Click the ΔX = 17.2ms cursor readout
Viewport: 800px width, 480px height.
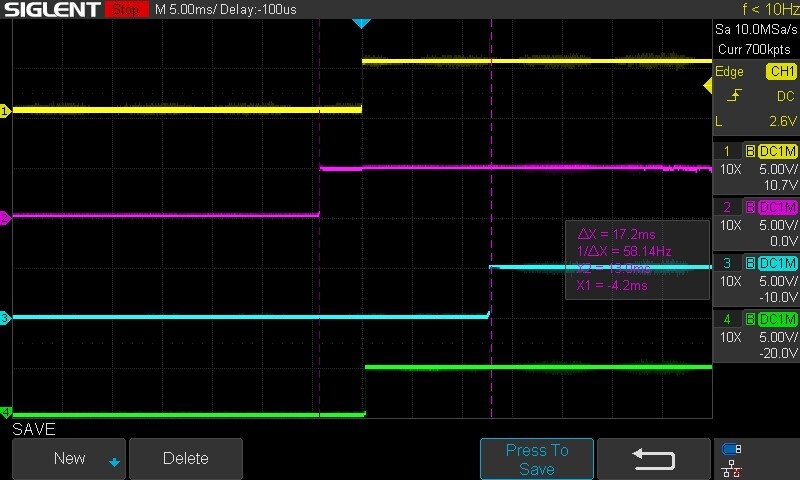point(616,234)
